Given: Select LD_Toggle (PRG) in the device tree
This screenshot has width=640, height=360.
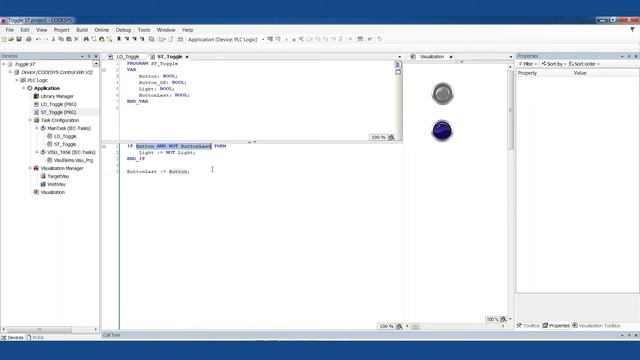Looking at the screenshot, I should (x=58, y=104).
